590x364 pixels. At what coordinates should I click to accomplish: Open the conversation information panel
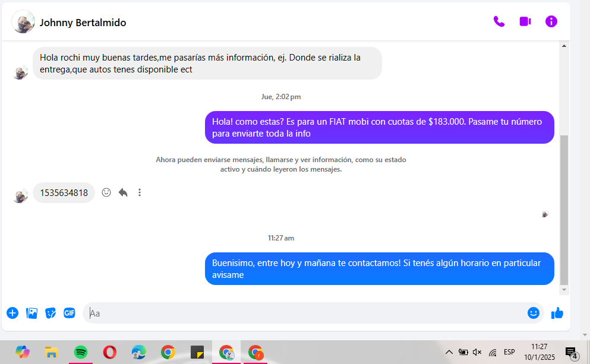pos(551,21)
